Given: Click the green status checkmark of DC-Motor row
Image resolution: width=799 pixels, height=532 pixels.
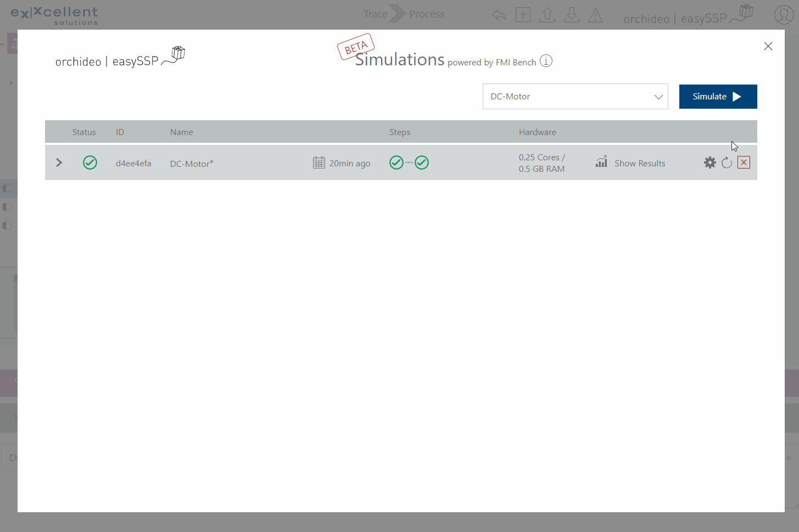Looking at the screenshot, I should pos(90,163).
